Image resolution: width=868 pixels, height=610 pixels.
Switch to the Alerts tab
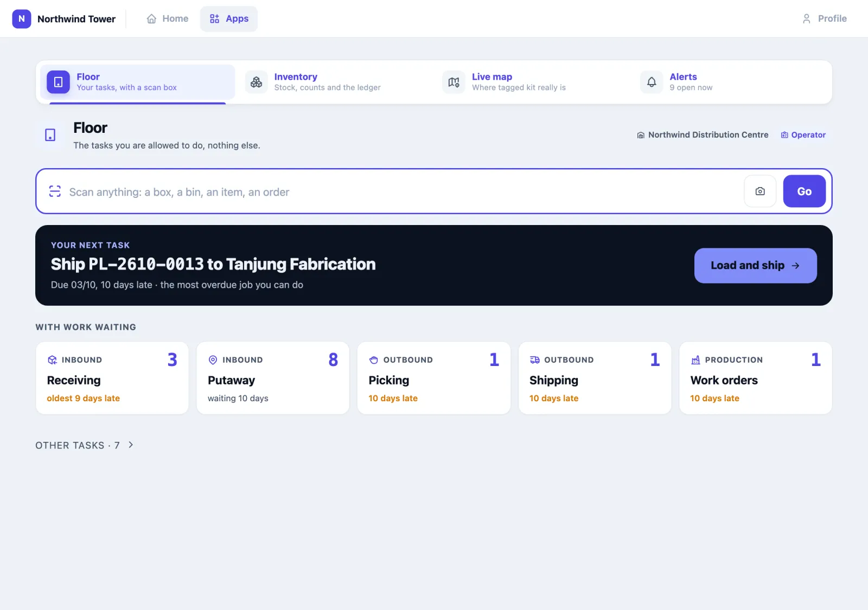point(731,82)
